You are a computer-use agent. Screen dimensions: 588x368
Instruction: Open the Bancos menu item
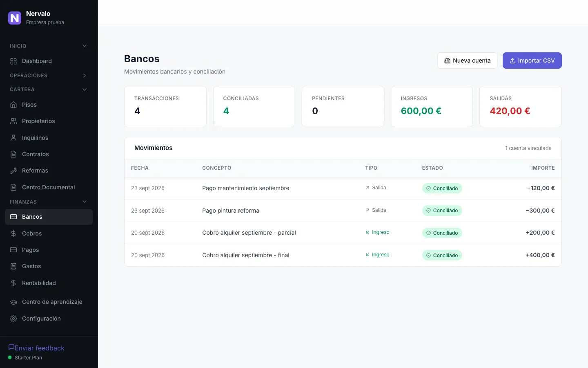coord(49,217)
